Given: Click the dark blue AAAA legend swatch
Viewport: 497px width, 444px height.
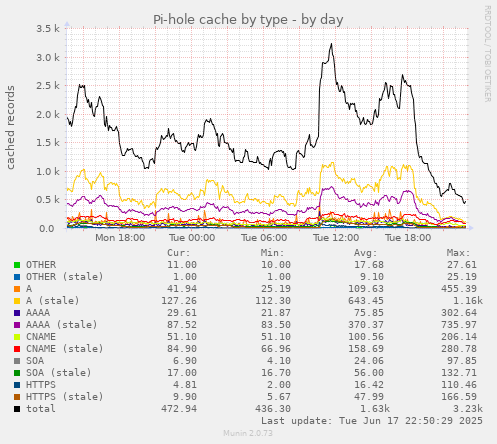Looking at the screenshot, I should coord(17,313).
